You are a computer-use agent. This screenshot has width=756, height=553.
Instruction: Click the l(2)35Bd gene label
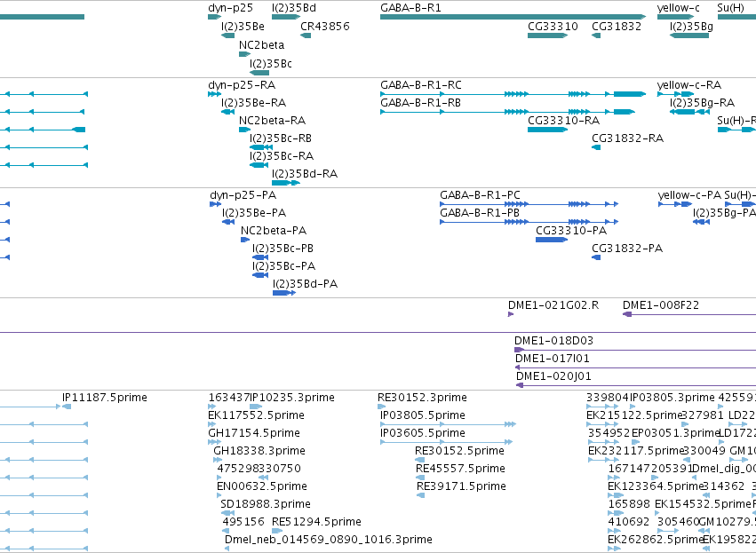click(294, 8)
